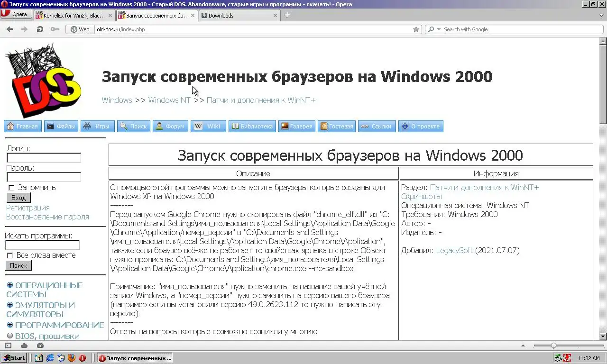Open the Windows NT breadcrumb link

(169, 100)
